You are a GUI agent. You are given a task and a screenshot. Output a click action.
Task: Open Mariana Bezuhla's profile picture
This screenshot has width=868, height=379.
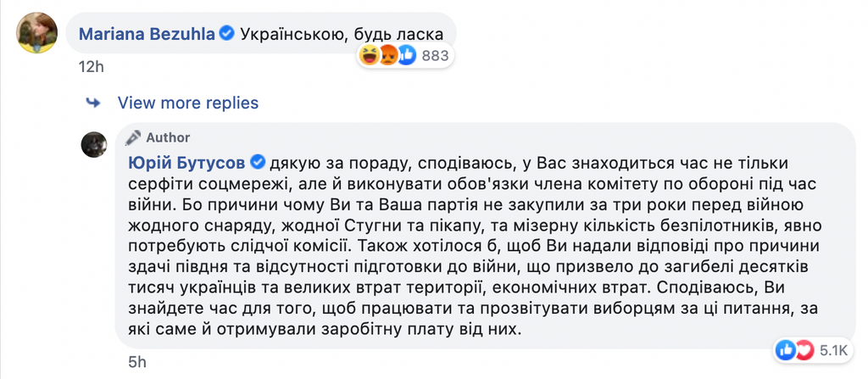pyautogui.click(x=37, y=33)
